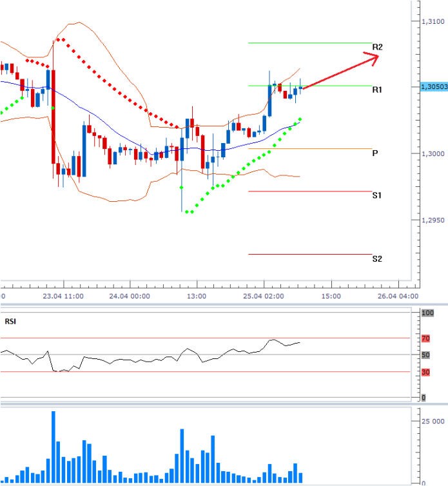This screenshot has width=448, height=486.
Task: Click the 23.04 11:00 time axis label
Action: coord(63,296)
